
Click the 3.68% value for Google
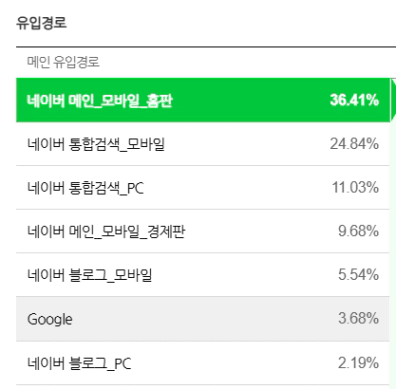(358, 318)
